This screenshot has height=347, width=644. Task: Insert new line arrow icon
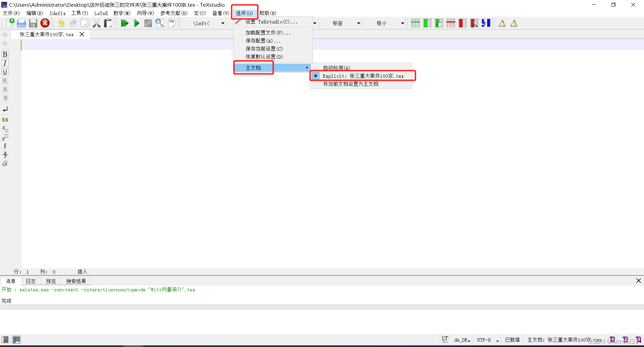pos(5,109)
